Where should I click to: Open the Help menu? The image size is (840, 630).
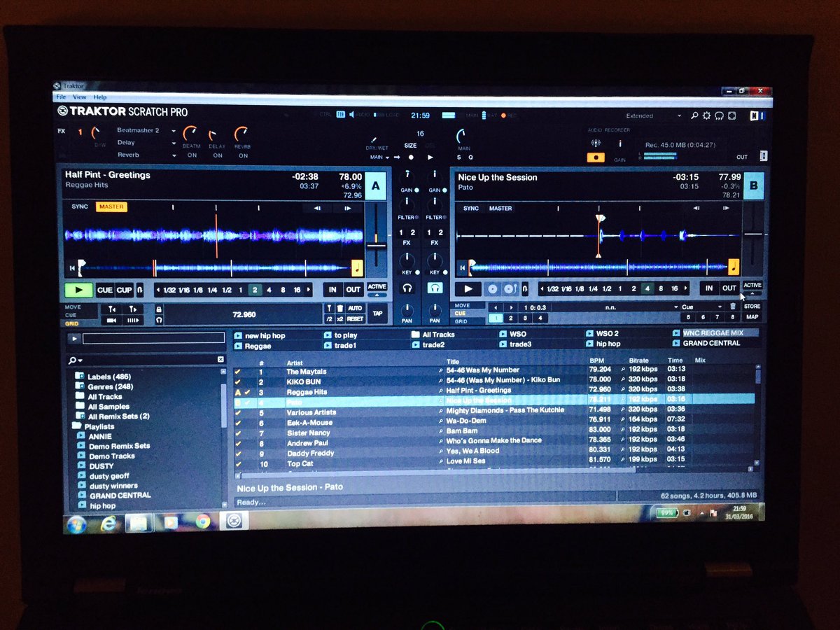pos(100,97)
